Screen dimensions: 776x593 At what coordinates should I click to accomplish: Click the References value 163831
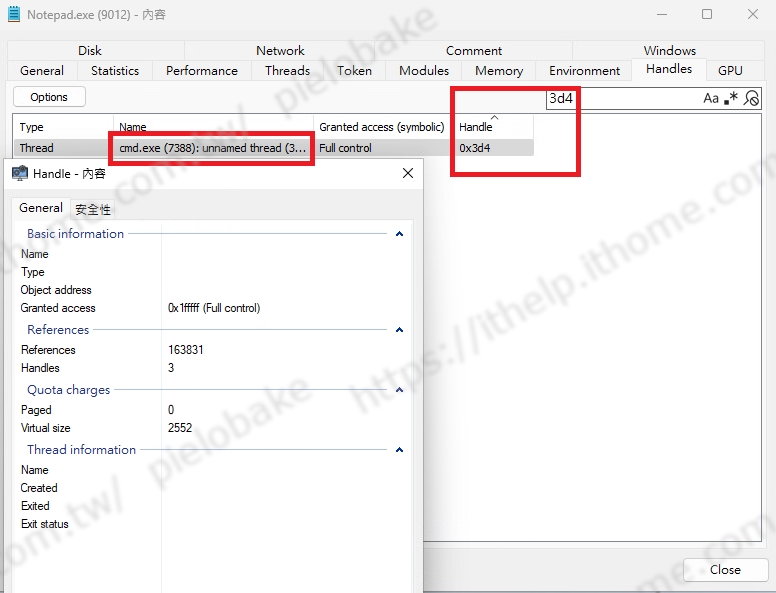click(186, 350)
